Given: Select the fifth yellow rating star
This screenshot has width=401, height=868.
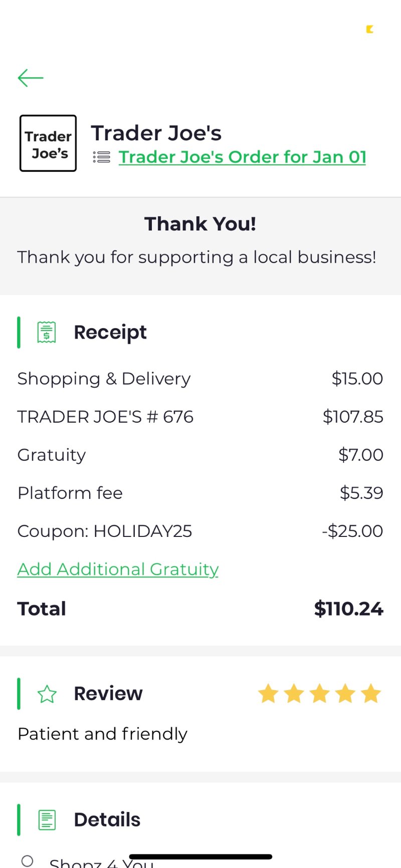Looking at the screenshot, I should [x=371, y=694].
